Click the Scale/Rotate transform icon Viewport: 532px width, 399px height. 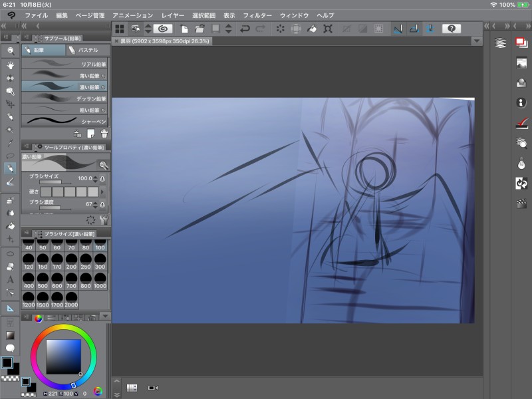point(328,29)
